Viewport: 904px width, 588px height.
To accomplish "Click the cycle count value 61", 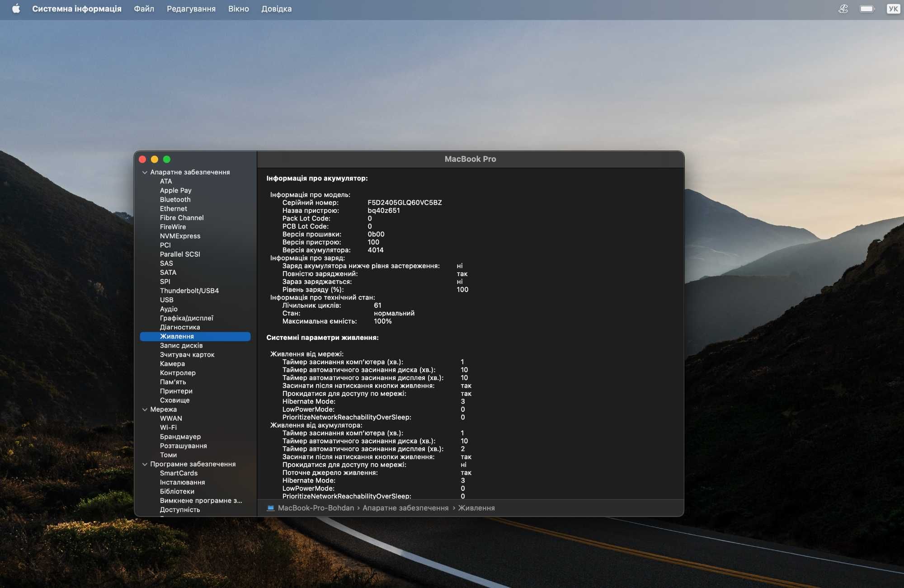I will (377, 306).
